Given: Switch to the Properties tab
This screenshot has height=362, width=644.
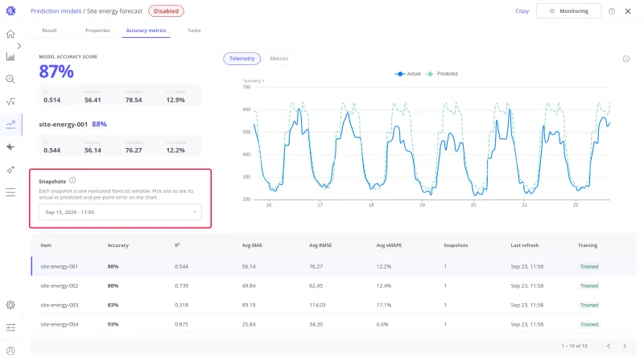Looking at the screenshot, I should pyautogui.click(x=97, y=31).
